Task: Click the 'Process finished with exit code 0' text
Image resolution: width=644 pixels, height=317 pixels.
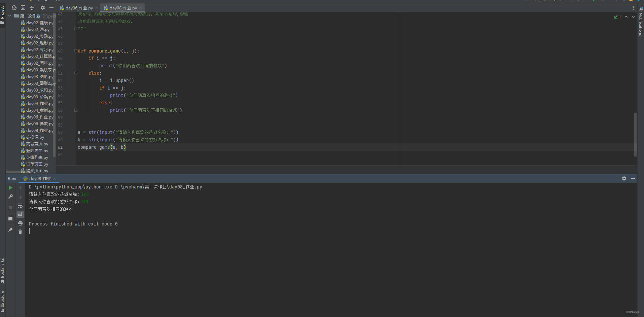Action: point(73,224)
